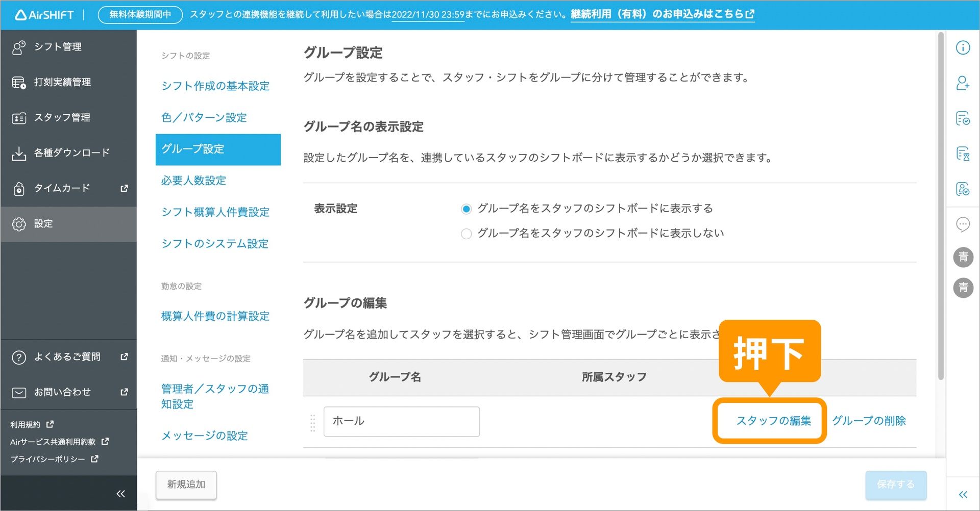
Task: Collapse the right panel with double chevron
Action: click(x=963, y=494)
